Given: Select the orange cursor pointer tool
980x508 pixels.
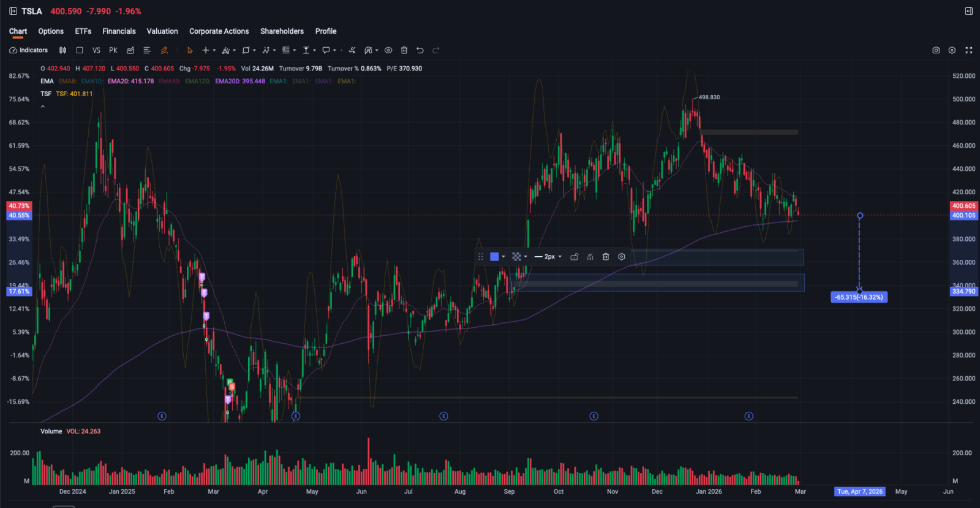Looking at the screenshot, I should coord(190,50).
